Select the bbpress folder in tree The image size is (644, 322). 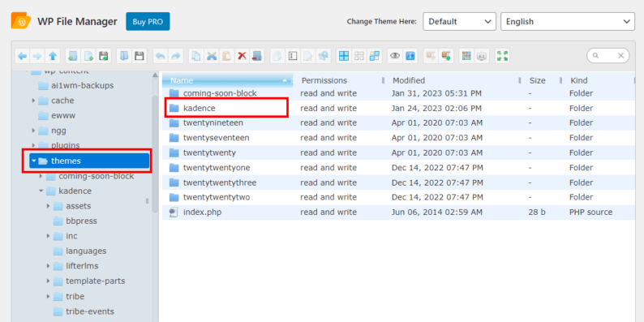81,221
